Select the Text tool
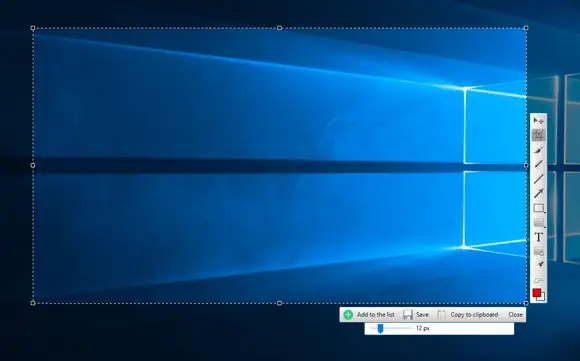Screen dimensions: 580x361 538,237
